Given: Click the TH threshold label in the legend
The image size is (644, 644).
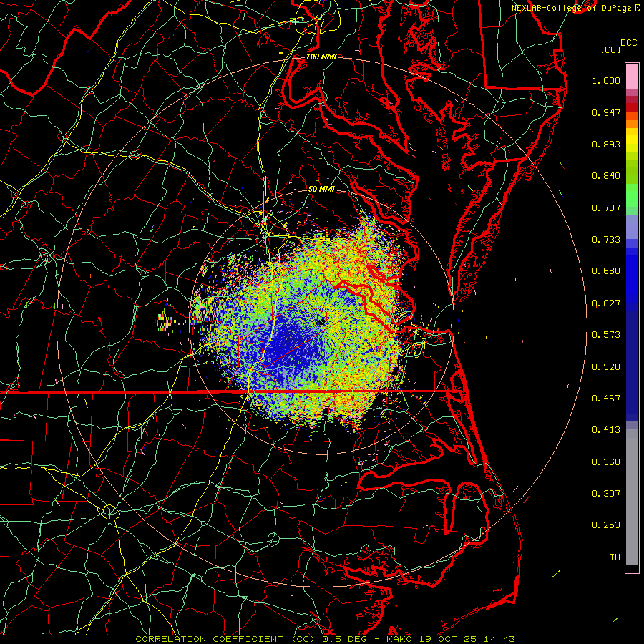Looking at the screenshot, I should tap(615, 557).
